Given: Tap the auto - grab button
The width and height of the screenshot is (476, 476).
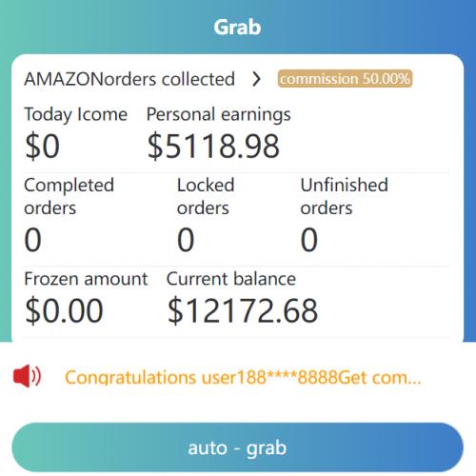Looking at the screenshot, I should tap(237, 447).
